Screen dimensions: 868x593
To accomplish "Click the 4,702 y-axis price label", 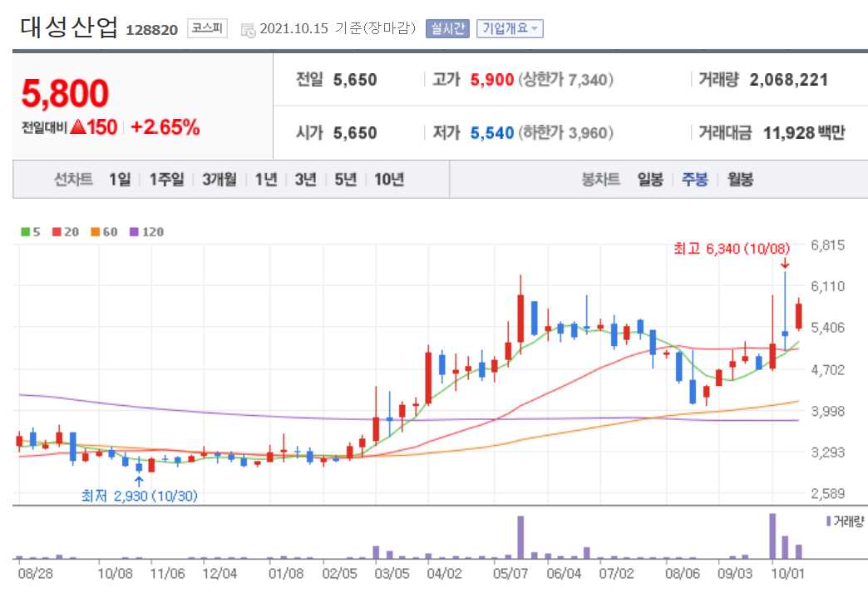I will click(827, 369).
